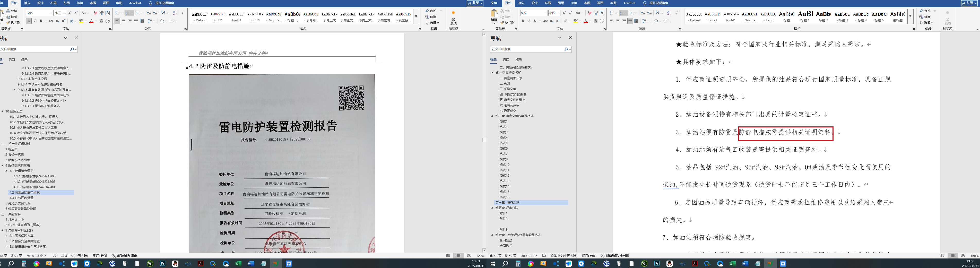This screenshot has width=980, height=268.
Task: Toggle strikethrough in the left Word window
Action: point(51,21)
